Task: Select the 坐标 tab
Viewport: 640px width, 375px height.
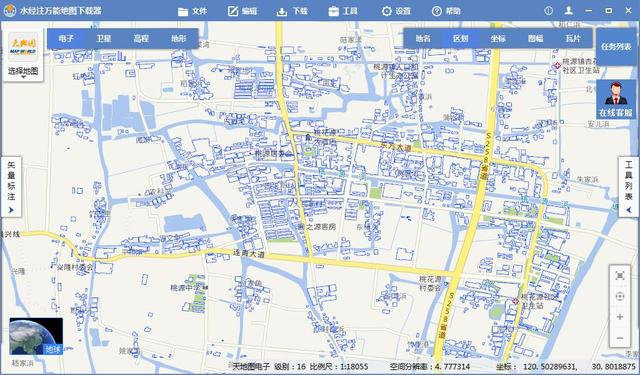Action: click(x=498, y=38)
